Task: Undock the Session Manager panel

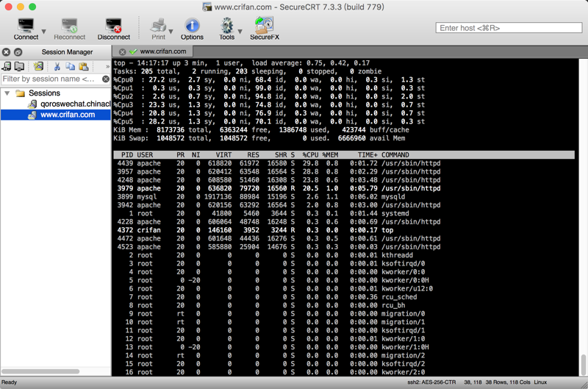Action: click(x=18, y=52)
